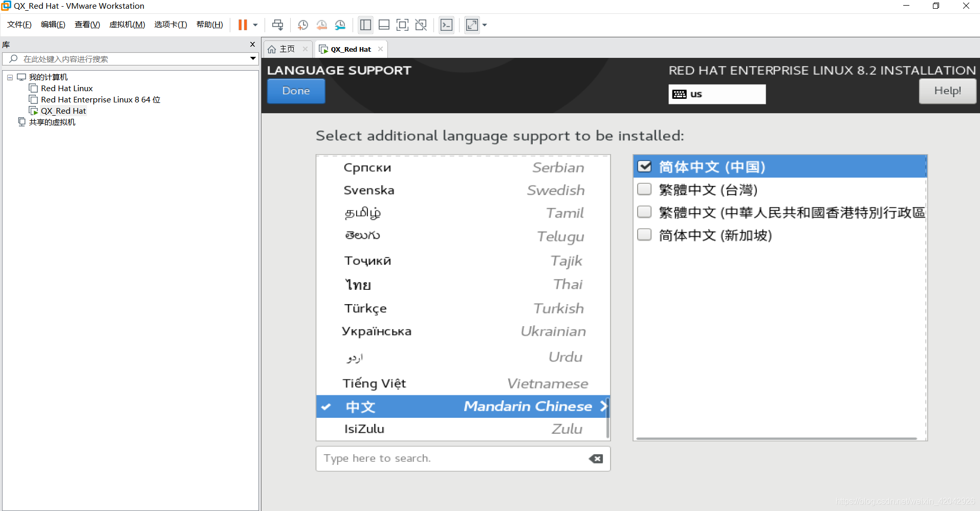
Task: Click the Done button
Action: point(296,91)
